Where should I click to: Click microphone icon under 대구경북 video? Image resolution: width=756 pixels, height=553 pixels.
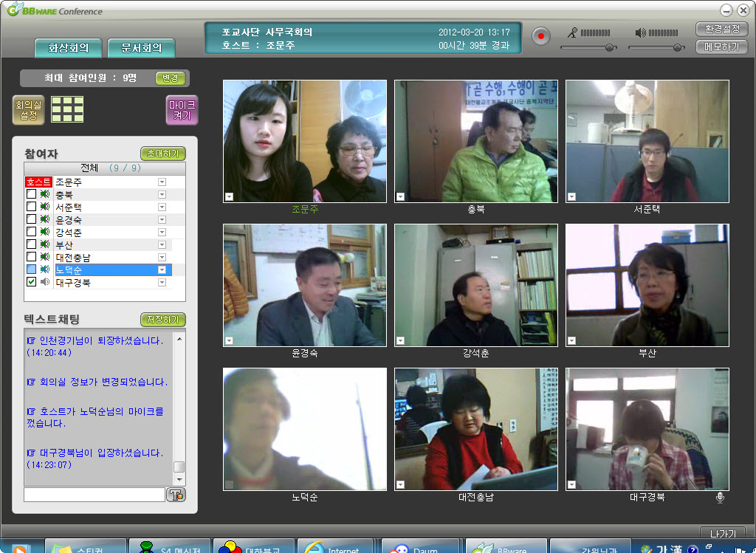tap(720, 498)
